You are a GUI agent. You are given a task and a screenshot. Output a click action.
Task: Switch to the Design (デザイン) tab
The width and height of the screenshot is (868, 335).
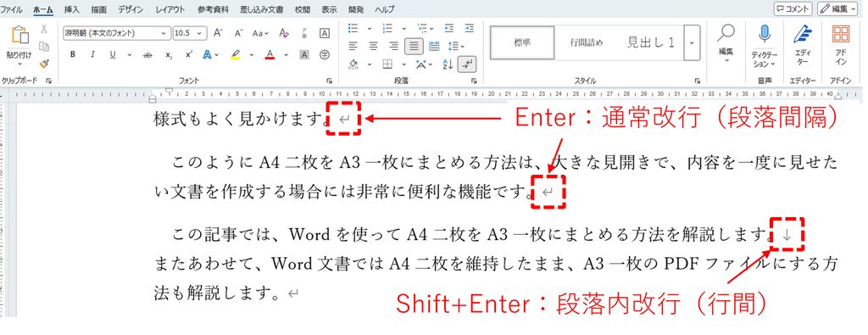pos(131,9)
